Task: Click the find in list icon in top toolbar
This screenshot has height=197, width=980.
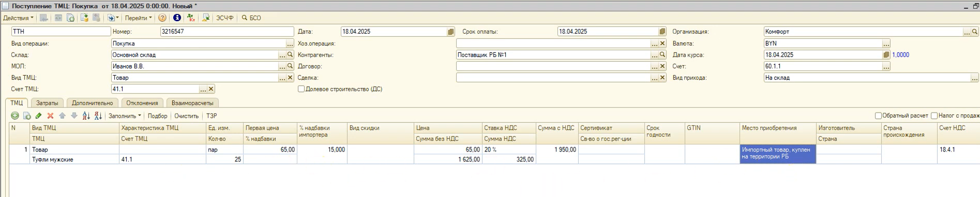Action: tap(44, 18)
